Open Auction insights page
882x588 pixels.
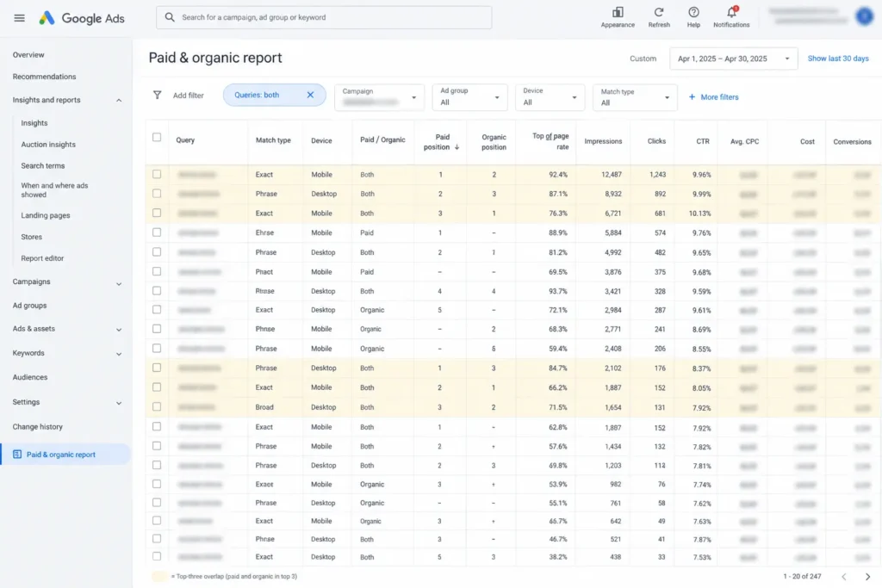(48, 145)
